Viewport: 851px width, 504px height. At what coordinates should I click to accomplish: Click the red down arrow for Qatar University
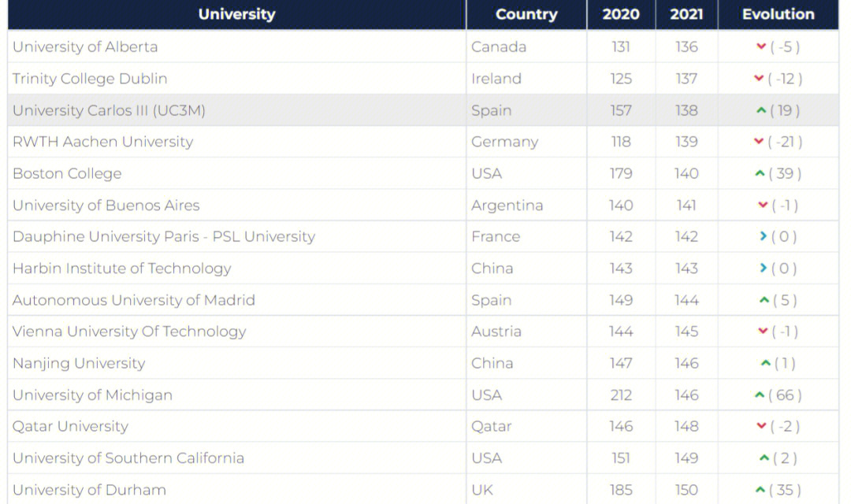(761, 426)
